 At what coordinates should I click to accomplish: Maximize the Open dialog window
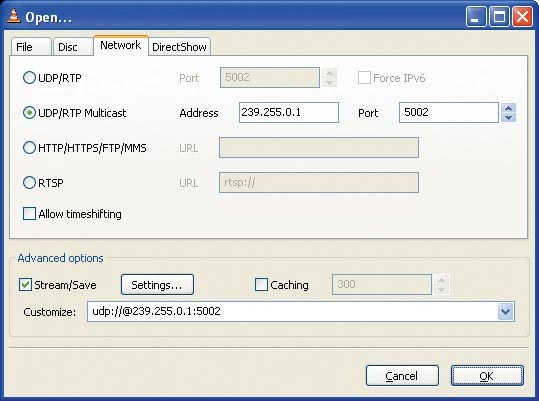[x=499, y=16]
